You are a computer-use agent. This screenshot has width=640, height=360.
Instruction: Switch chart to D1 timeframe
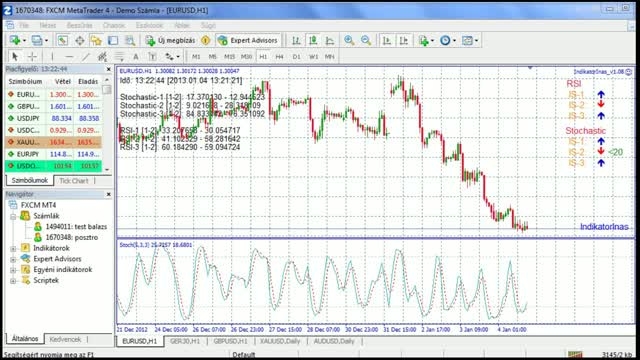coord(296,56)
